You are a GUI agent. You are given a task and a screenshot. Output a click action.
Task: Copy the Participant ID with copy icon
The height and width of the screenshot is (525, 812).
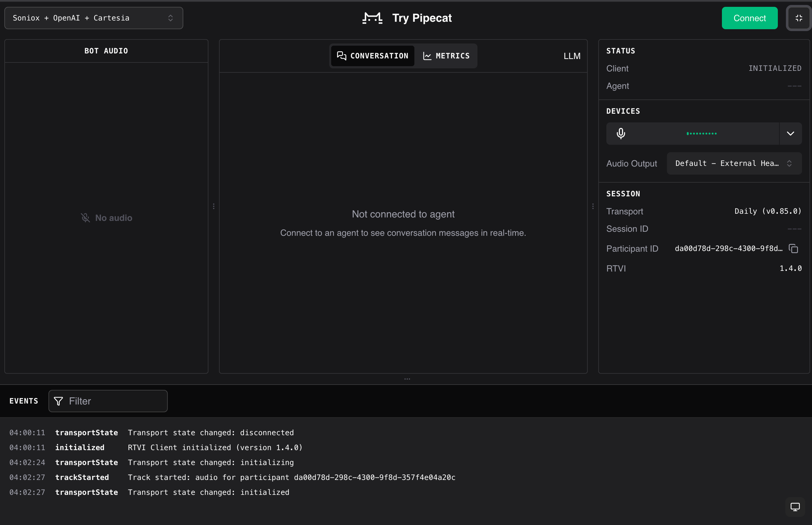[x=793, y=249]
